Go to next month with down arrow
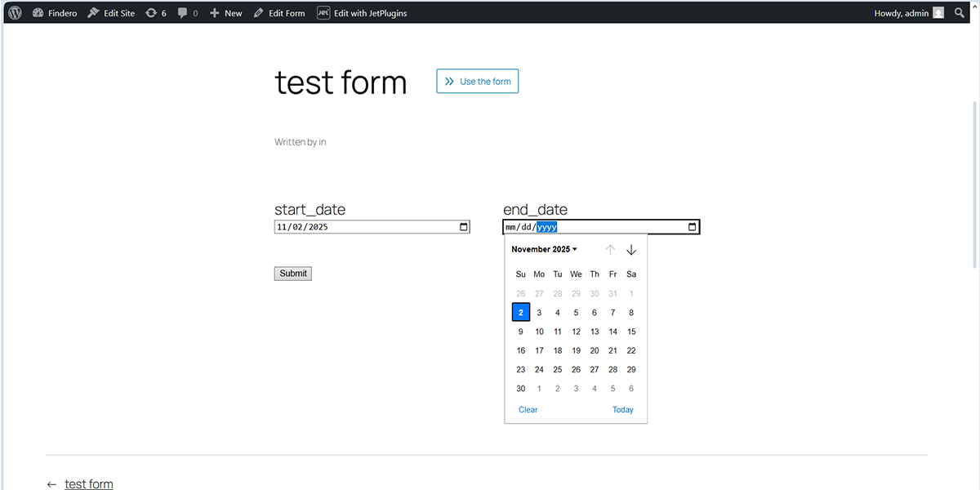The width and height of the screenshot is (980, 490). [x=631, y=249]
